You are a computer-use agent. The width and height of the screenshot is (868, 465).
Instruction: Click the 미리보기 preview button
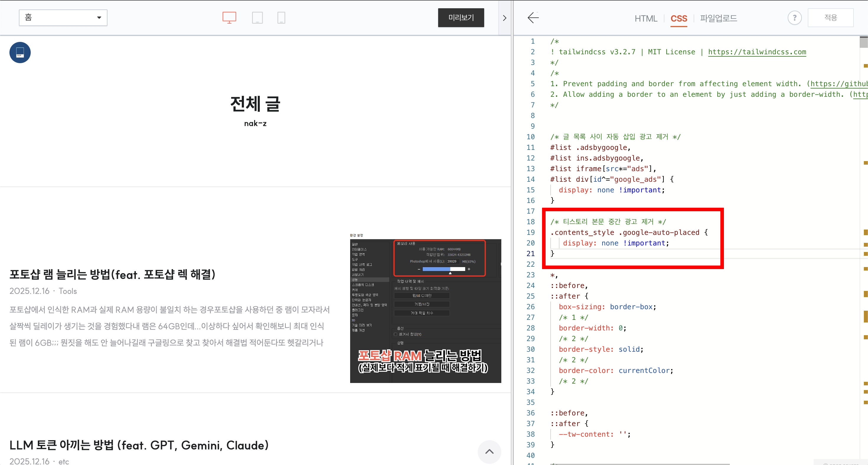461,17
